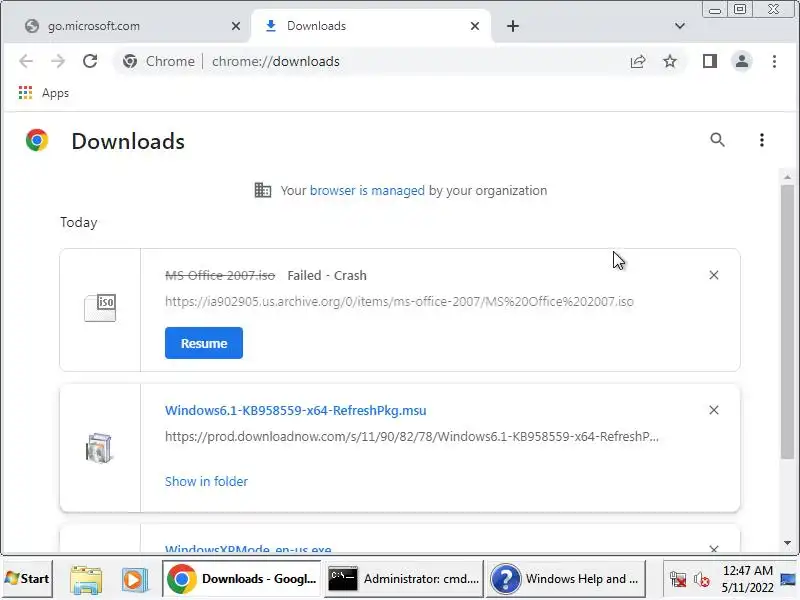This screenshot has height=600, width=800.
Task: Remove MS Office 2007.iso from the list
Action: click(x=714, y=276)
